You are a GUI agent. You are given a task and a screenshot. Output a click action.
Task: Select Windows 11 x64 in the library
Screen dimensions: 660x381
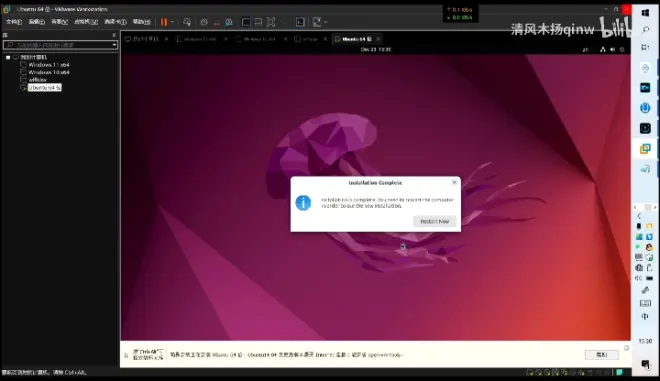(x=49, y=65)
